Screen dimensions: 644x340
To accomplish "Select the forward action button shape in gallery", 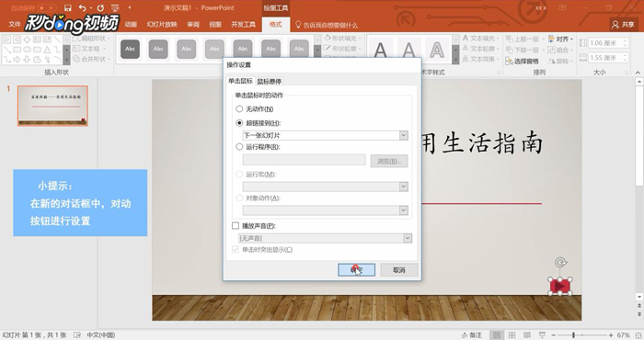I will 7,40.
